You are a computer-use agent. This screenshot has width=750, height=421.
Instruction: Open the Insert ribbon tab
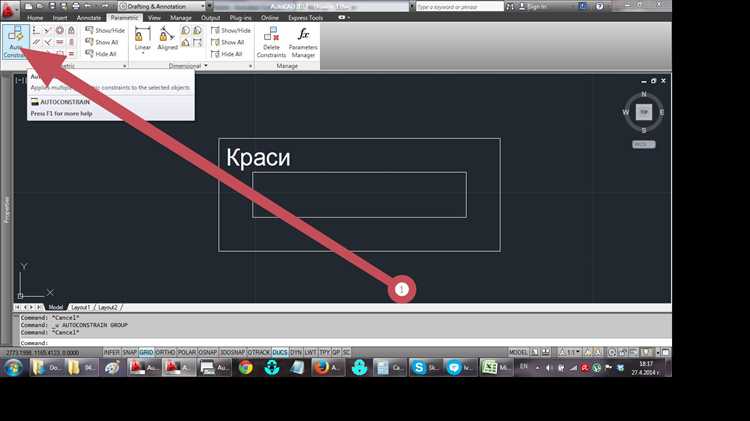point(60,18)
